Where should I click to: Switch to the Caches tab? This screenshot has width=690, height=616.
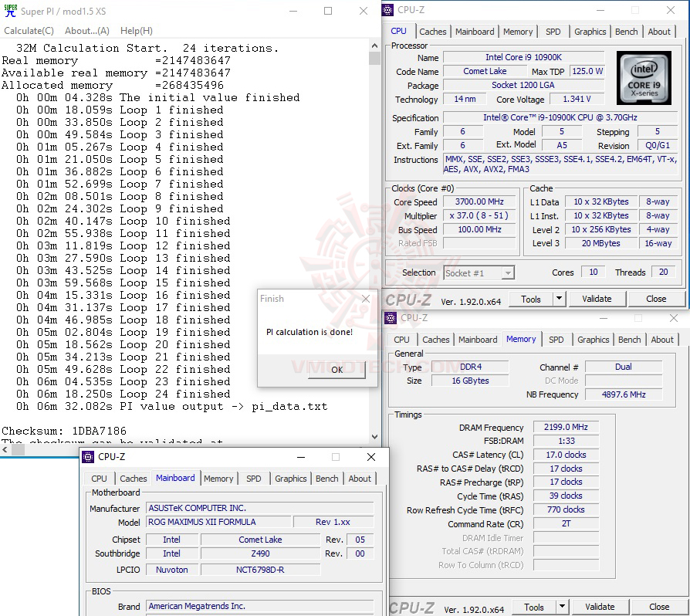[x=433, y=32]
